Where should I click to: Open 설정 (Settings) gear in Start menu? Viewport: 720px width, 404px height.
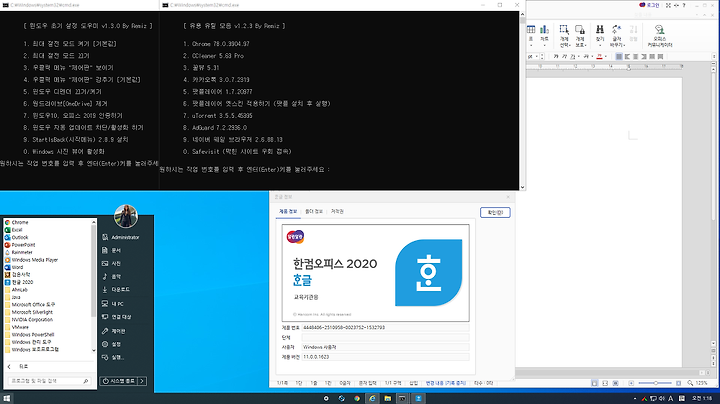[x=112, y=344]
